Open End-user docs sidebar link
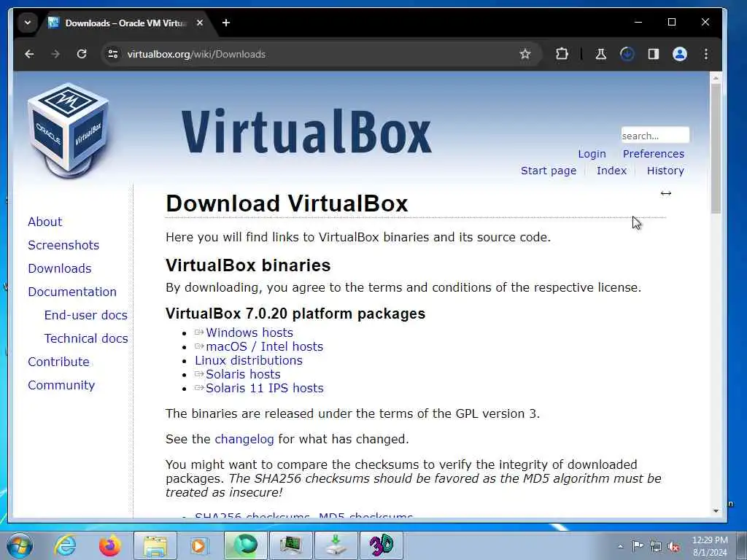 (x=86, y=315)
